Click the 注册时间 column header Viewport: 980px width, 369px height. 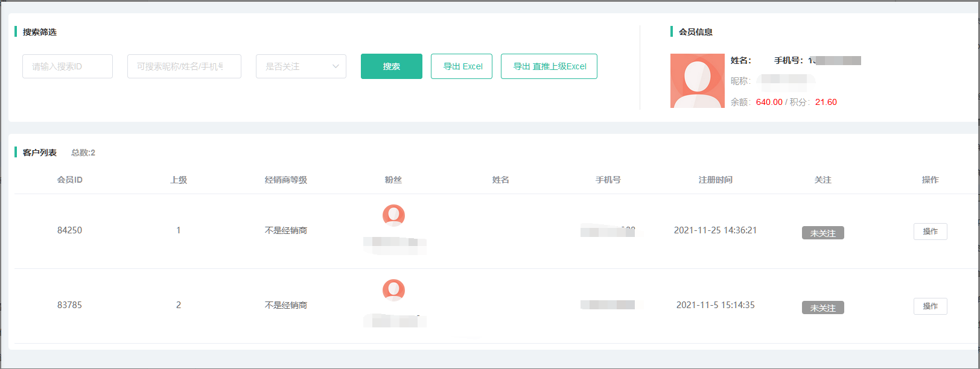(x=715, y=180)
